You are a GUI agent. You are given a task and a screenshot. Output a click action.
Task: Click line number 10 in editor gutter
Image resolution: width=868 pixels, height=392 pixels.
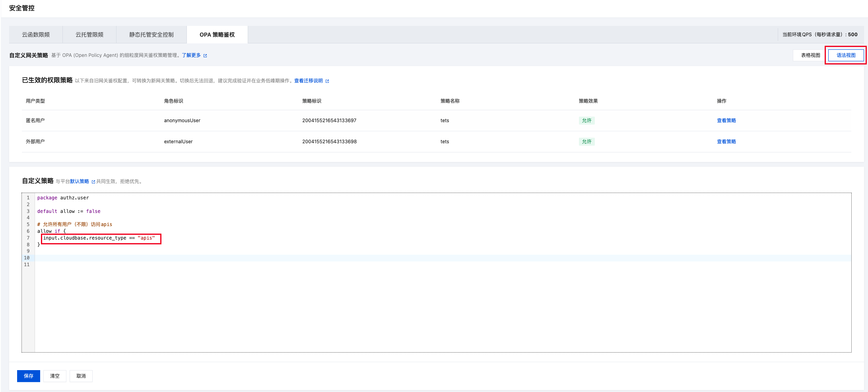click(27, 258)
